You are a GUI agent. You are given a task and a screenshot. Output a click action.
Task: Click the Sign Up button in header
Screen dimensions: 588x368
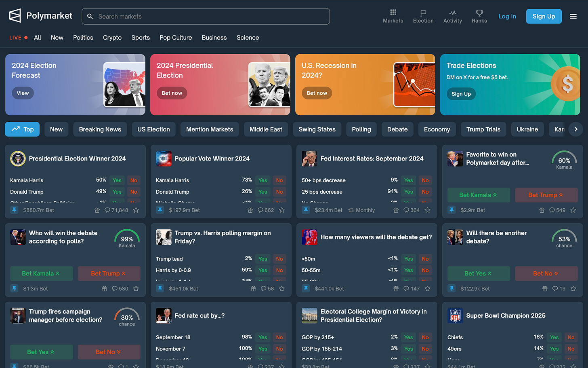pyautogui.click(x=544, y=17)
